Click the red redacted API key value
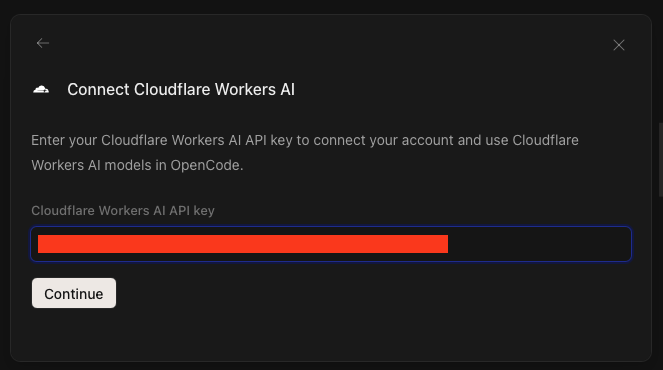663x370 pixels. [x=243, y=244]
